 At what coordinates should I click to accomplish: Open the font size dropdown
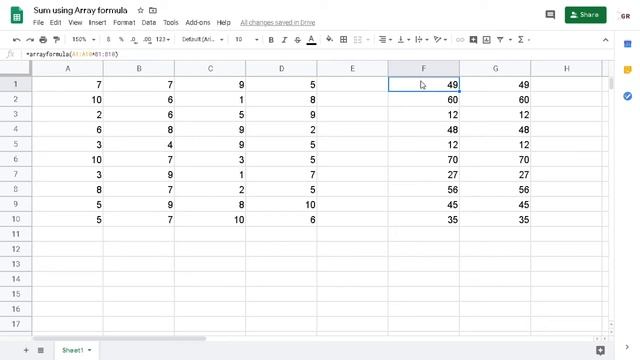pos(247,40)
